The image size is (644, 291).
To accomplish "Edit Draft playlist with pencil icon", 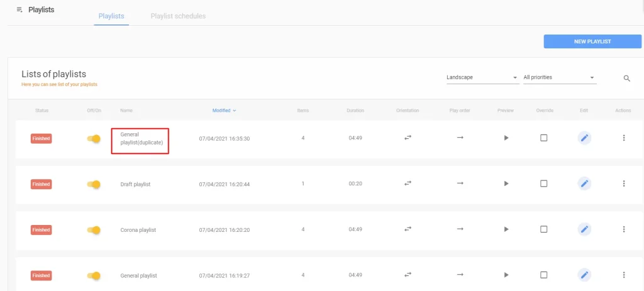I will 584,184.
